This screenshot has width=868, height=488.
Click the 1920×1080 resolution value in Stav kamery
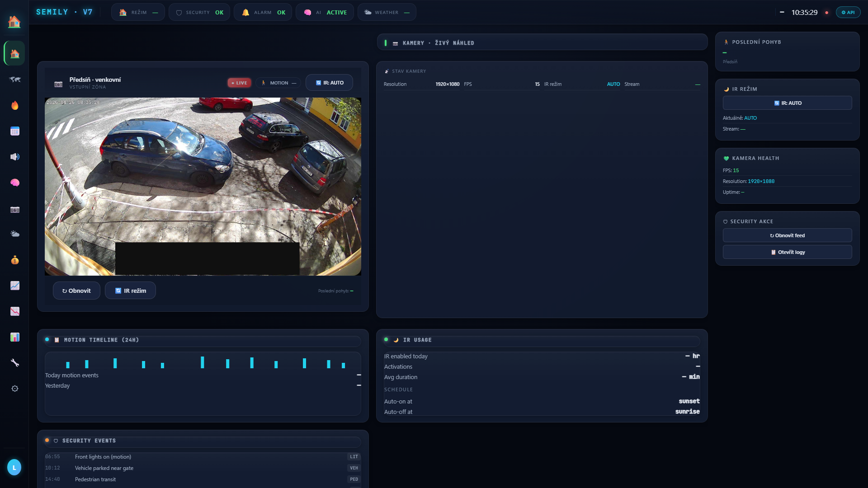pos(447,84)
